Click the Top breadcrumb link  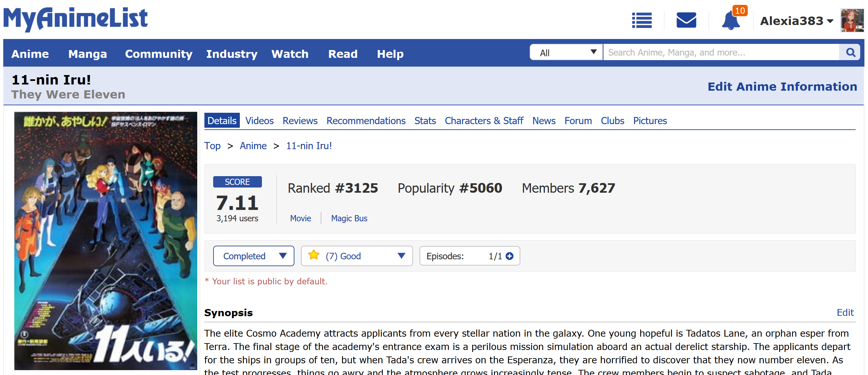point(212,146)
